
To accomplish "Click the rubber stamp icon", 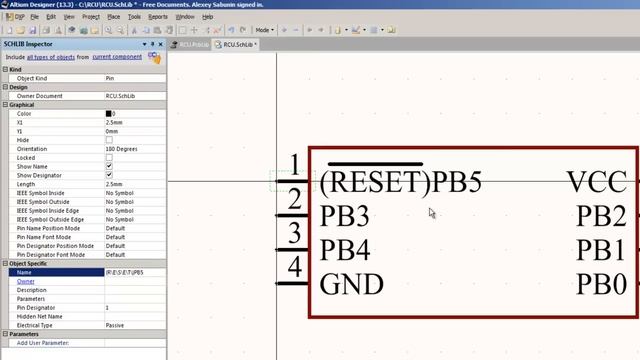I will (x=169, y=30).
